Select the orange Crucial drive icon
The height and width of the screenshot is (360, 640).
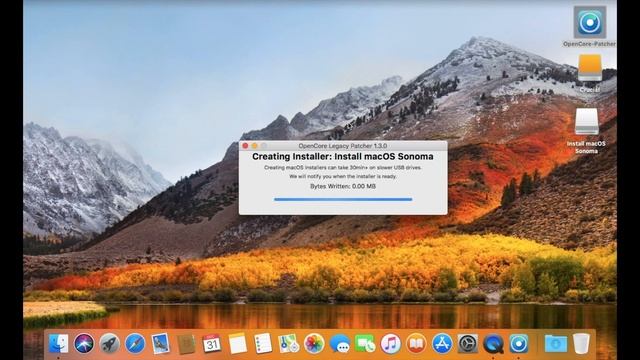point(590,68)
